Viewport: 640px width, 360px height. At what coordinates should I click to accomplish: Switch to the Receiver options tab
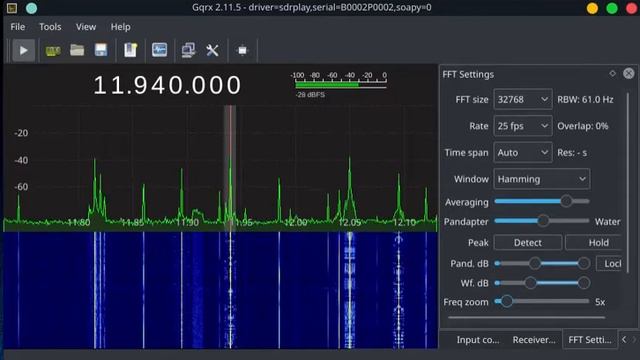pos(533,340)
